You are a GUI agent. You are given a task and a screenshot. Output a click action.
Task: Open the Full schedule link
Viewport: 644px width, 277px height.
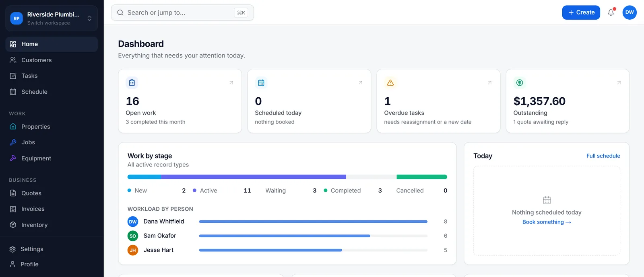603,156
